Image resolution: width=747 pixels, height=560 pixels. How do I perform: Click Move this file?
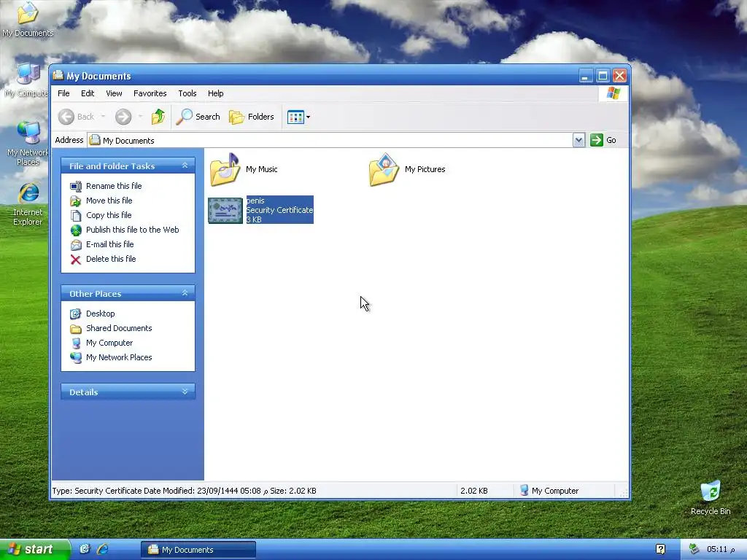pyautogui.click(x=109, y=201)
